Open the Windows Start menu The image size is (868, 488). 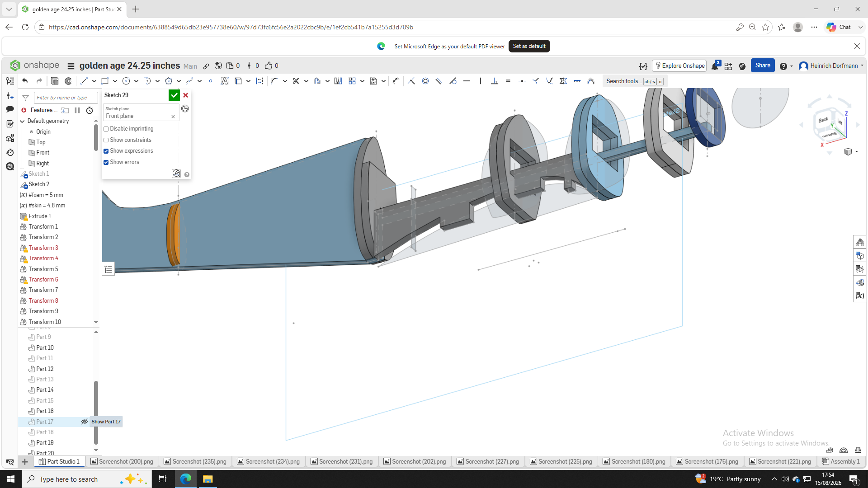(11, 479)
